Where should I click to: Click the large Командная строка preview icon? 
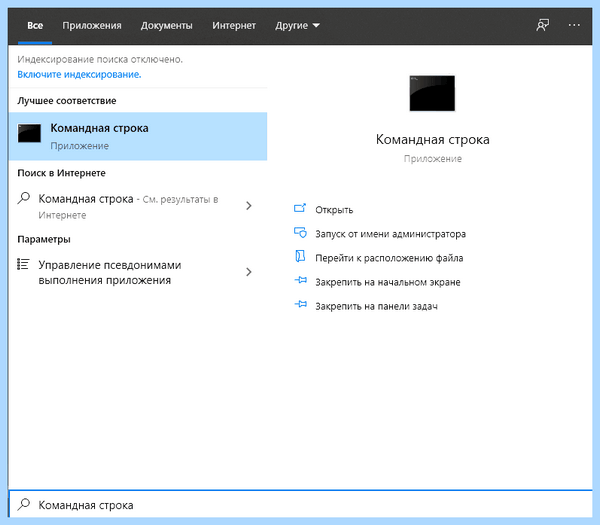point(432,93)
